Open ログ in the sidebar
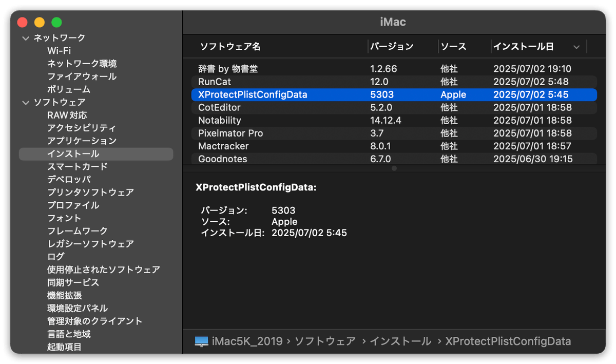The width and height of the screenshot is (616, 364). click(x=56, y=257)
